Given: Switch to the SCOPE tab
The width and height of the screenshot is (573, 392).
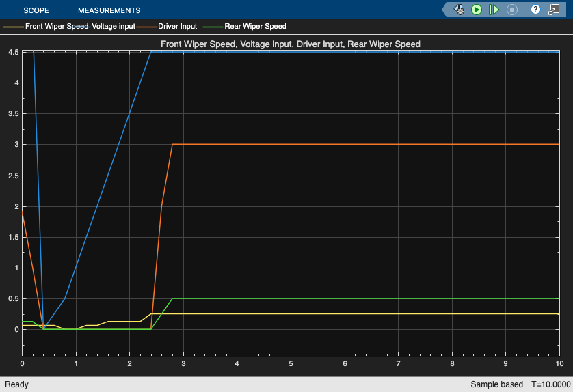Looking at the screenshot, I should pyautogui.click(x=36, y=10).
